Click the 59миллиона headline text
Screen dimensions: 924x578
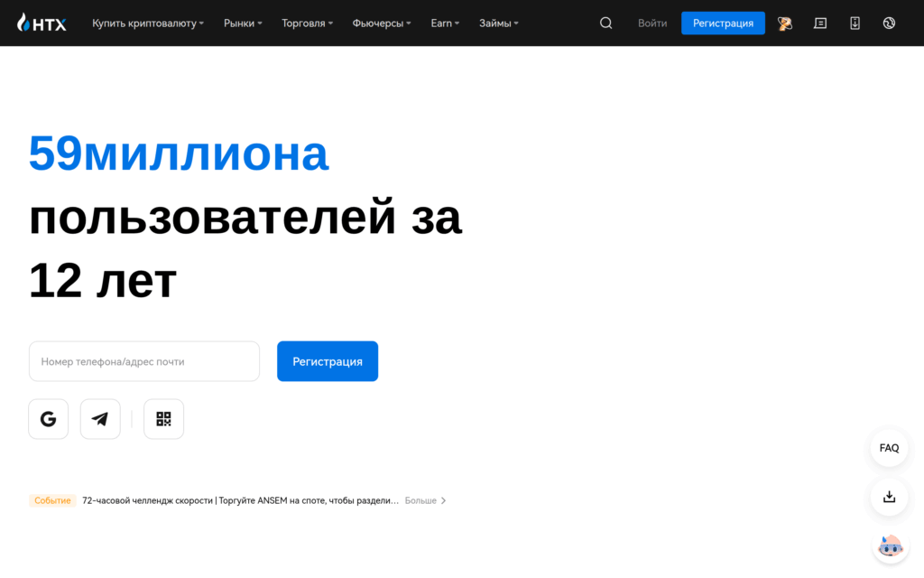[179, 154]
